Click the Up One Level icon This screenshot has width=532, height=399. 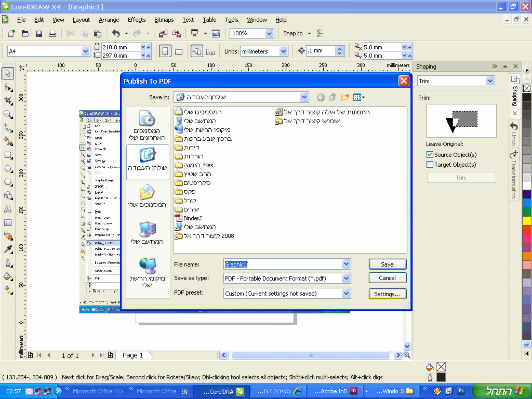click(x=333, y=97)
